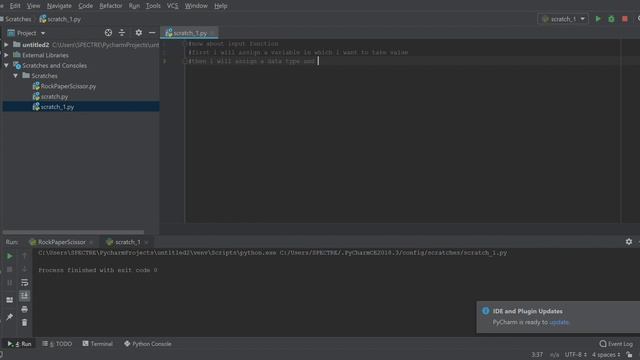Toggle scroll to end in Run console
This screenshot has height=360, width=640.
pyautogui.click(x=24, y=296)
